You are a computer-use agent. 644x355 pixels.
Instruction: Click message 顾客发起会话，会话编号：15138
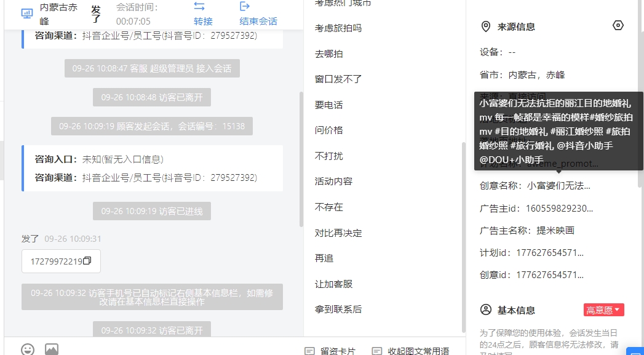[152, 126]
